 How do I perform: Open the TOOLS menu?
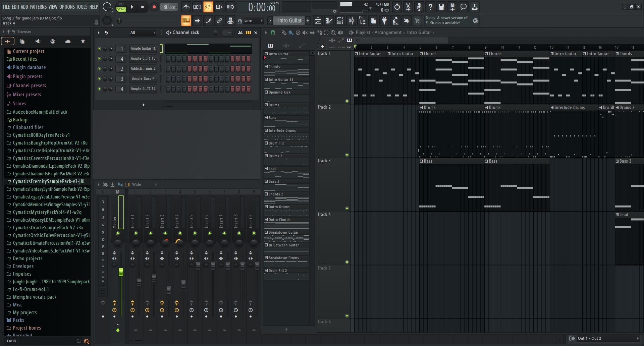click(82, 7)
